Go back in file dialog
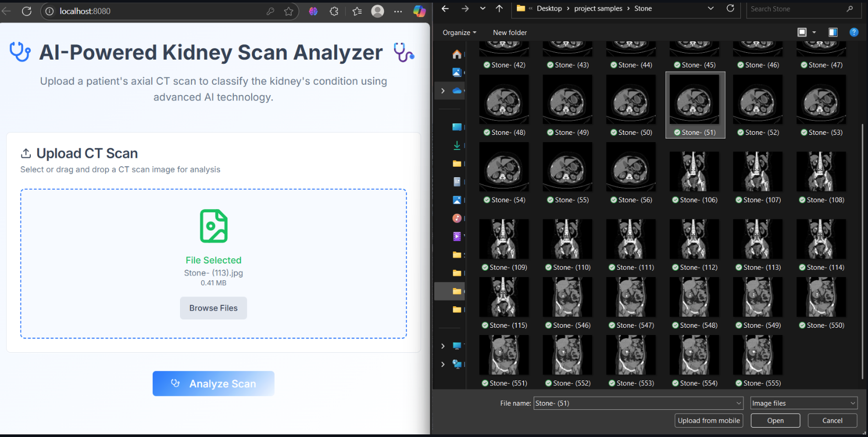This screenshot has height=437, width=868. [445, 8]
